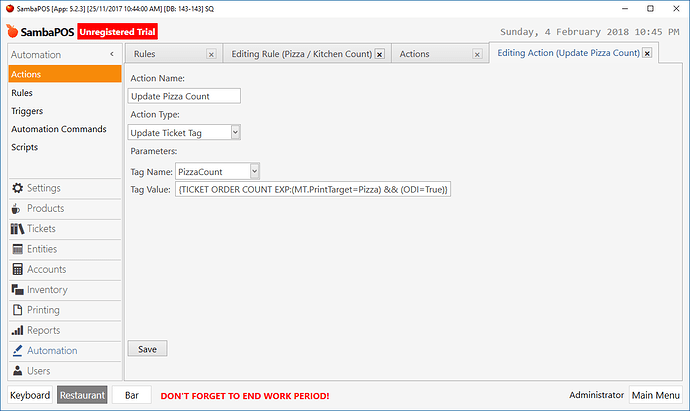
Task: Click the Reports bar chart icon
Action: (x=18, y=330)
